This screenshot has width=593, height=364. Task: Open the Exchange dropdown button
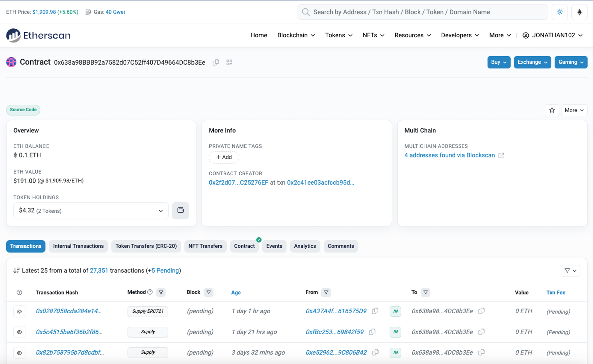(x=532, y=62)
